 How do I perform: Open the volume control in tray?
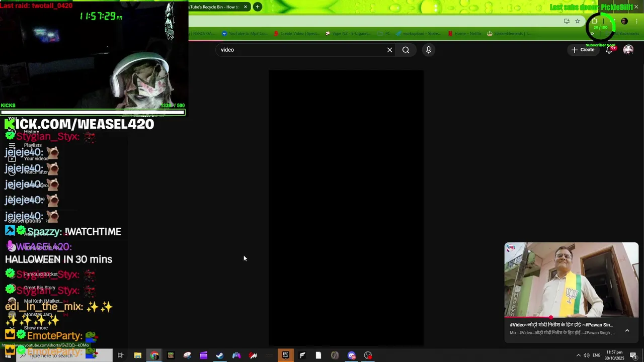[x=587, y=355]
